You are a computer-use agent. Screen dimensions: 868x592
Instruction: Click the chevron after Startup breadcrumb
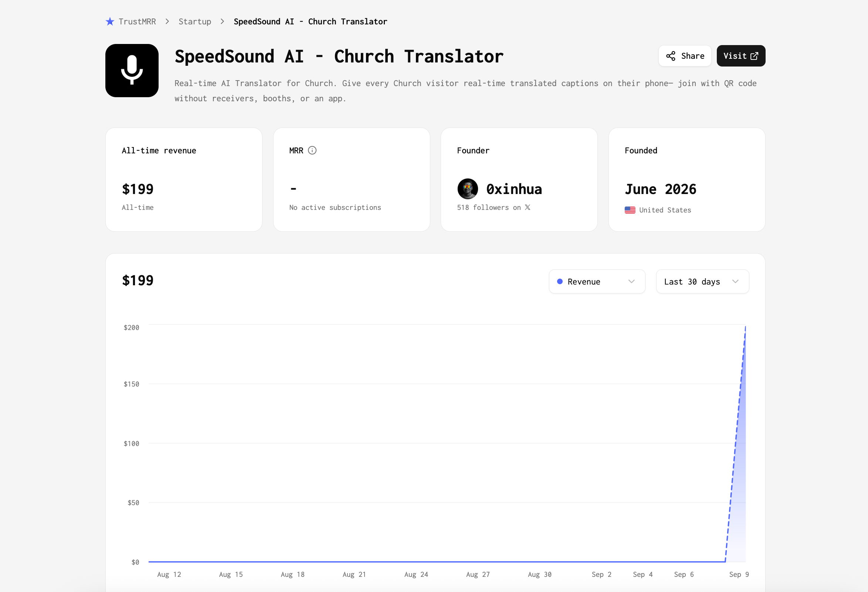pos(223,22)
